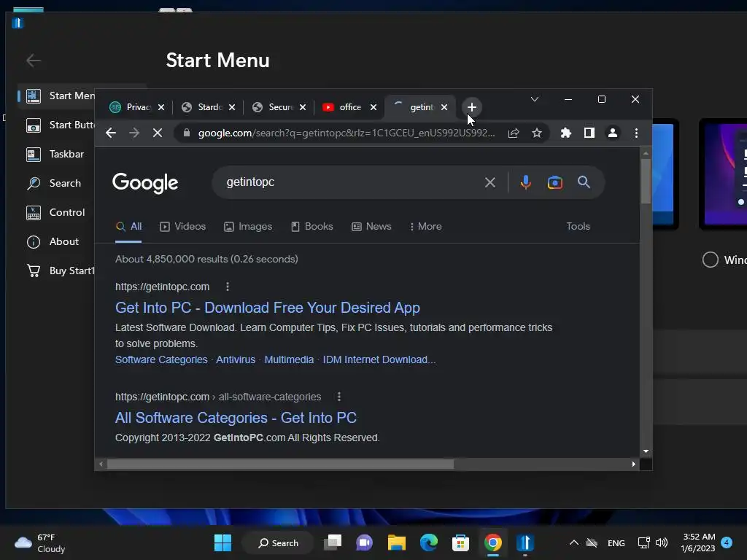Select Windows style radio button in Start11
747x560 pixels.
[710, 260]
